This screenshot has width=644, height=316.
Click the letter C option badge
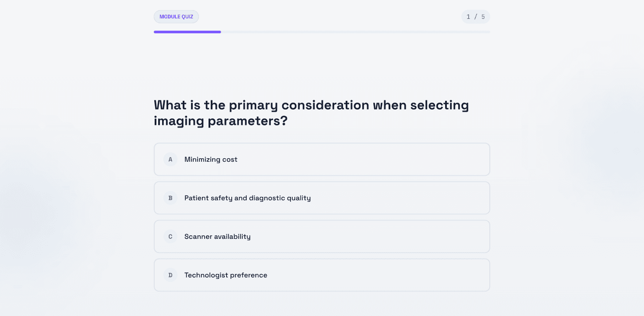coord(170,237)
